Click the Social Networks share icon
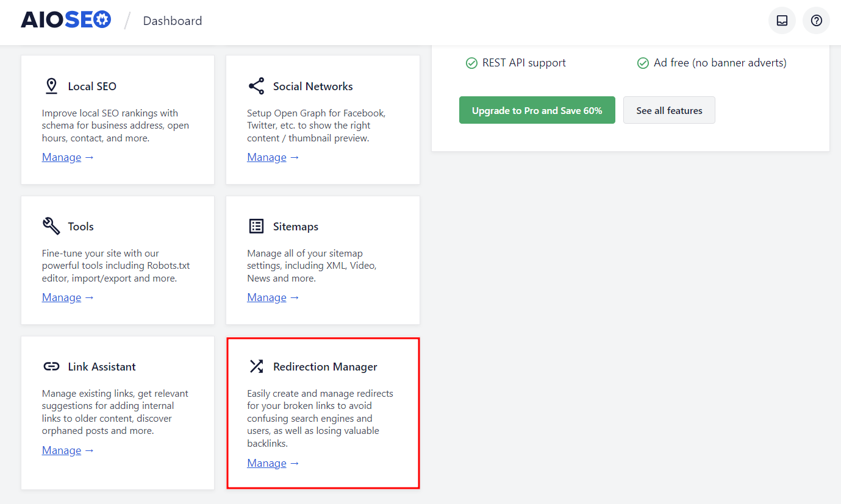This screenshot has width=841, height=504. 256,85
